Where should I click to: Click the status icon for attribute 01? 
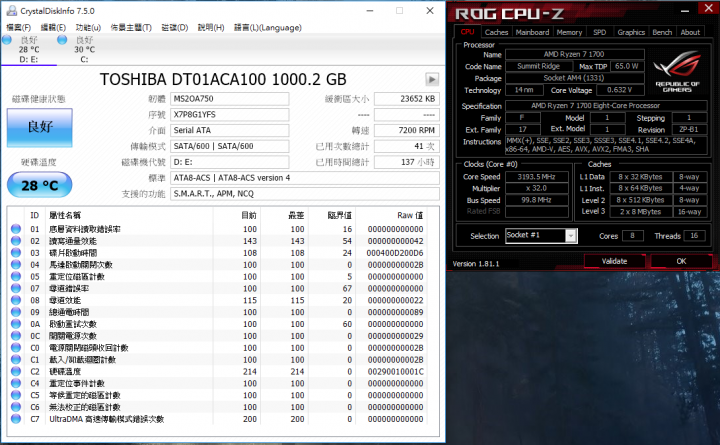pyautogui.click(x=16, y=229)
